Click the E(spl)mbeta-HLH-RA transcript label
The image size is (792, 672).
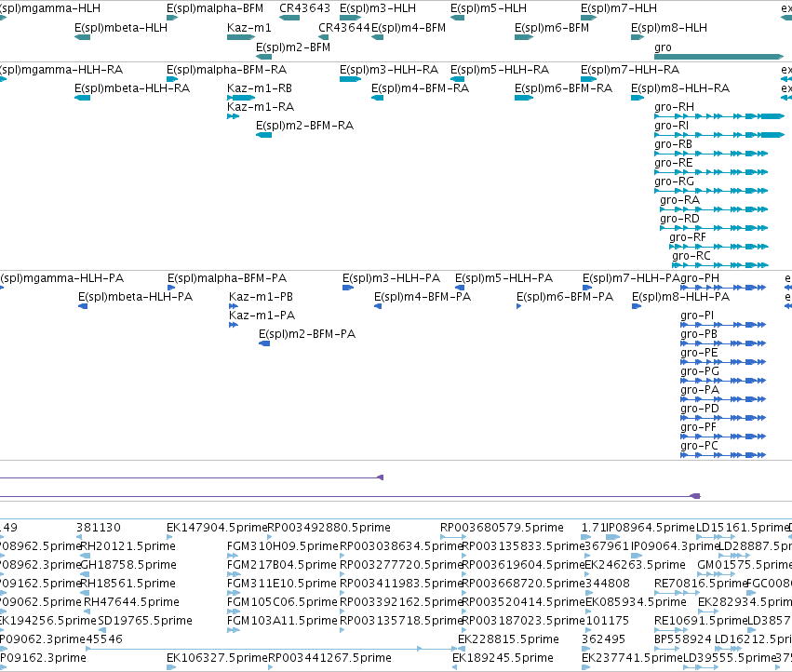[132, 88]
